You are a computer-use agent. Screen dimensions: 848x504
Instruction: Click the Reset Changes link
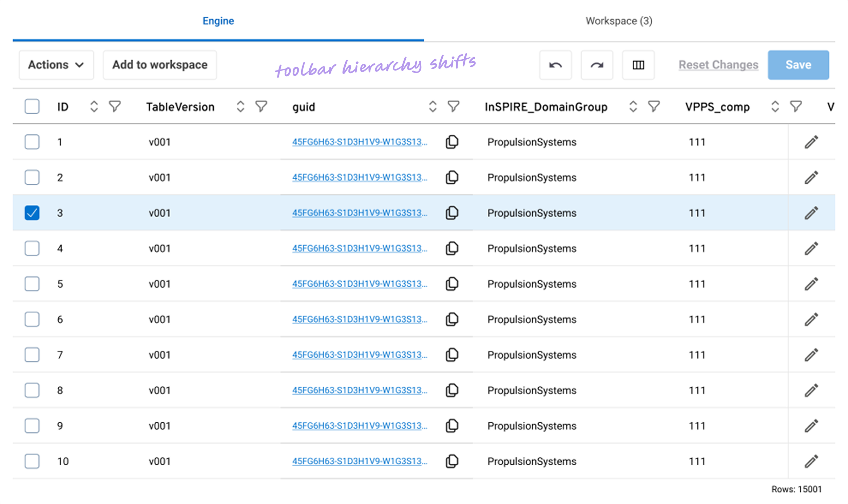(718, 65)
